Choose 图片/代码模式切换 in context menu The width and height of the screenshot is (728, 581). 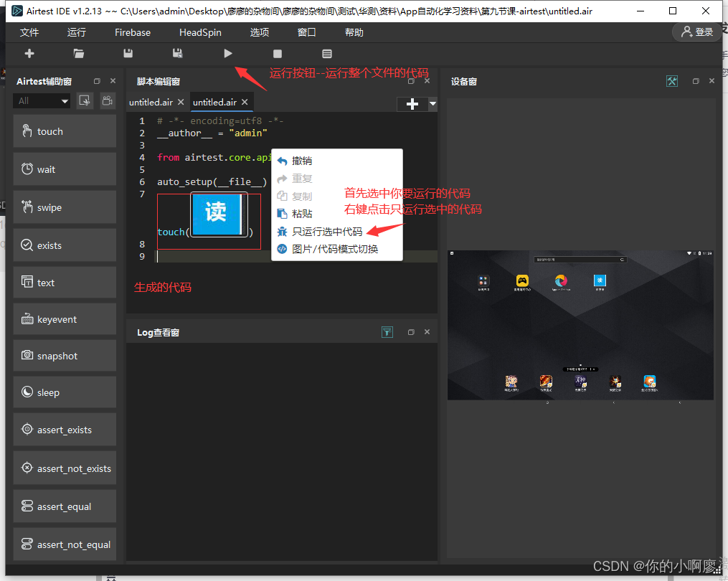[x=337, y=249]
